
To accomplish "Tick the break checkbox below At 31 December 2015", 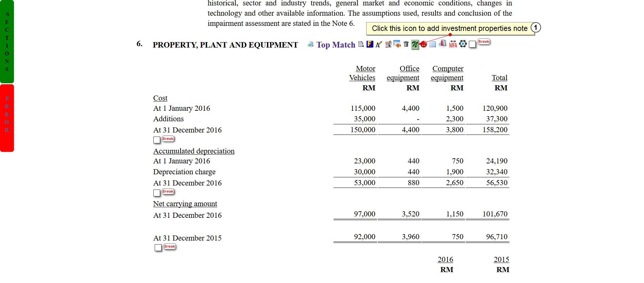I will [158, 248].
